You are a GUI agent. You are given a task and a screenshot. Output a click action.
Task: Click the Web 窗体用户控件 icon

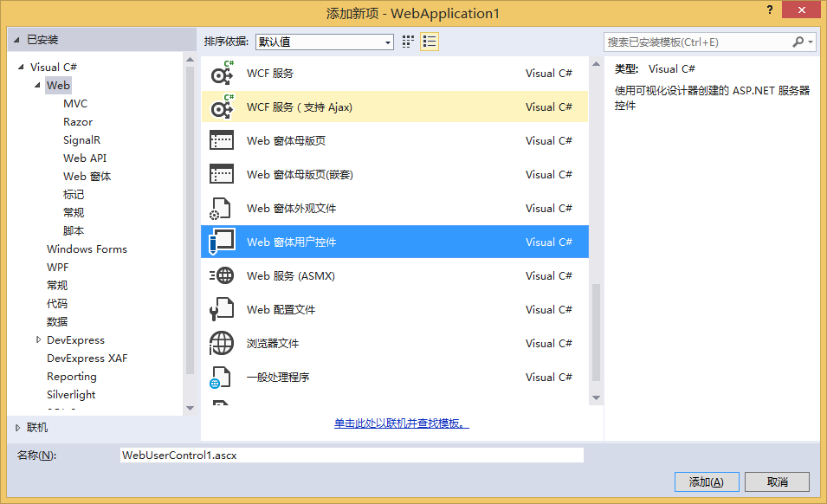(x=222, y=242)
